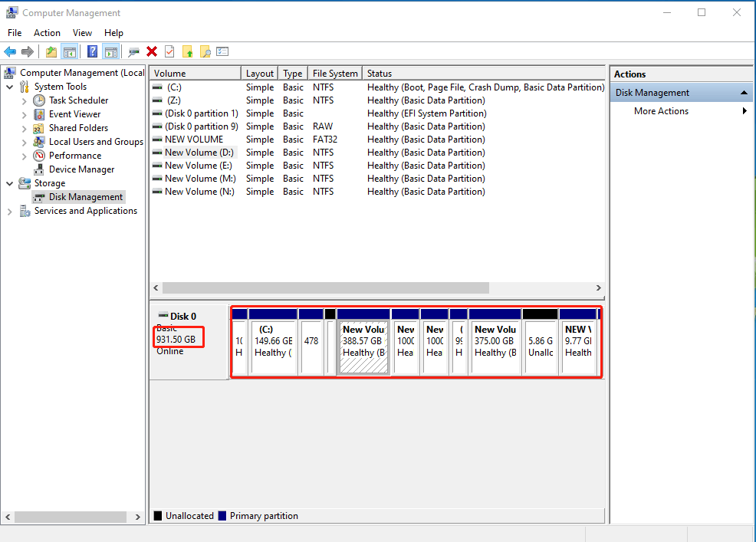Click the Services and Applications icon
The image size is (756, 542).
[25, 212]
